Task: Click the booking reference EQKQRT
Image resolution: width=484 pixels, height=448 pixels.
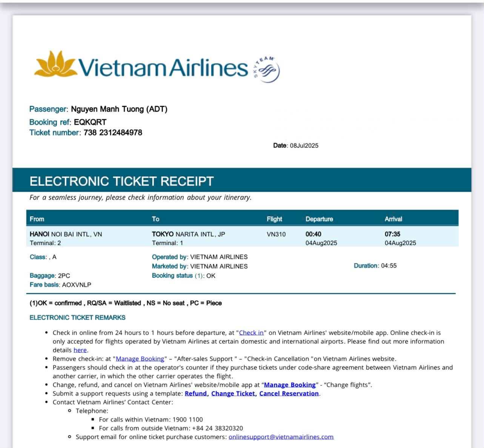Action: 90,122
